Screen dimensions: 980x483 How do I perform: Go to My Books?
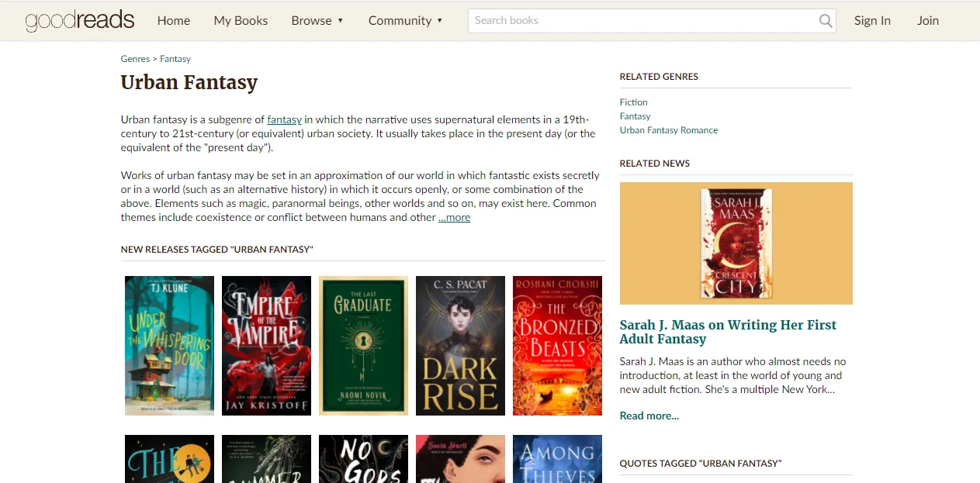(241, 21)
